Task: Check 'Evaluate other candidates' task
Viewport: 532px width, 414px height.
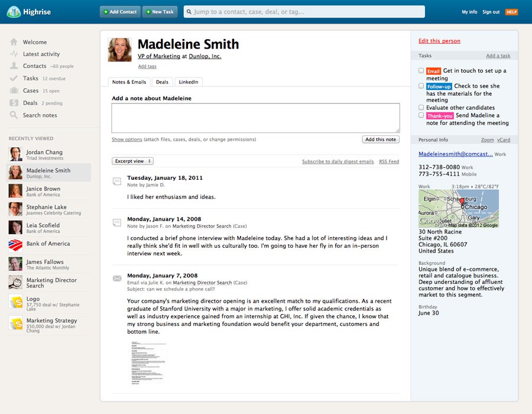Action: [x=421, y=108]
